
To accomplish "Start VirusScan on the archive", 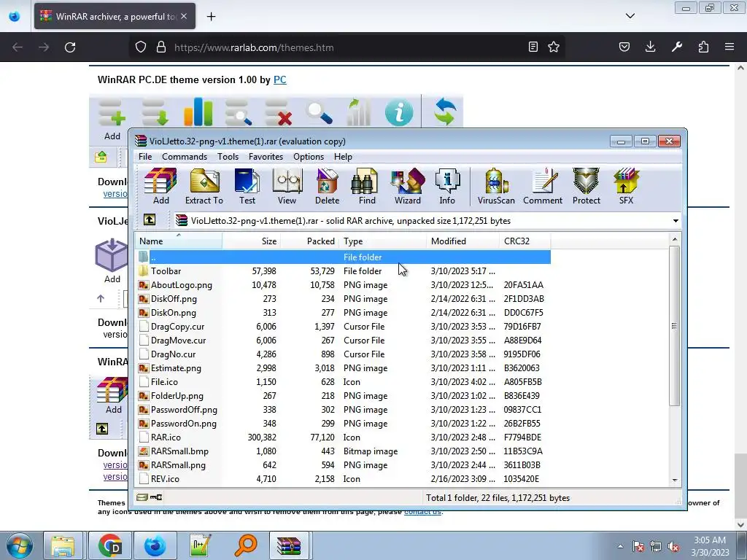I will tap(496, 186).
